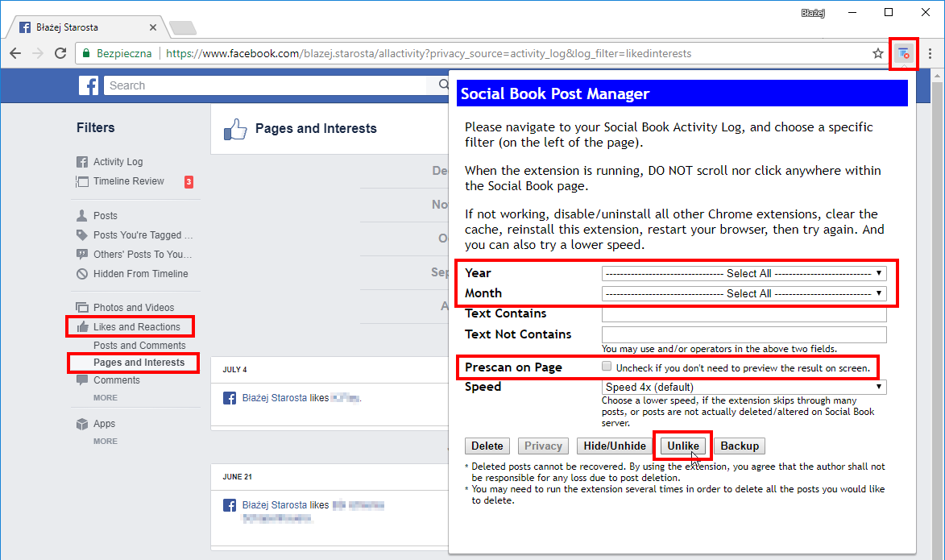Reload the page
Viewport: 945px width, 560px height.
60,53
